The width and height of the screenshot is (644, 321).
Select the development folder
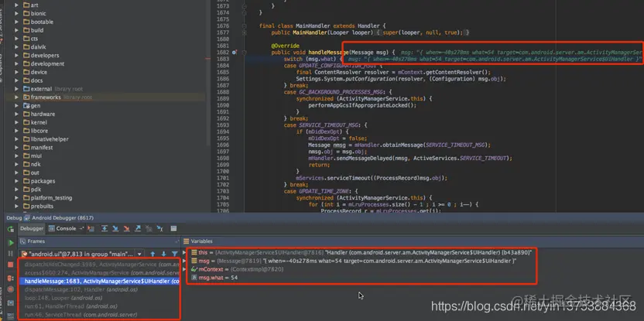[43, 63]
